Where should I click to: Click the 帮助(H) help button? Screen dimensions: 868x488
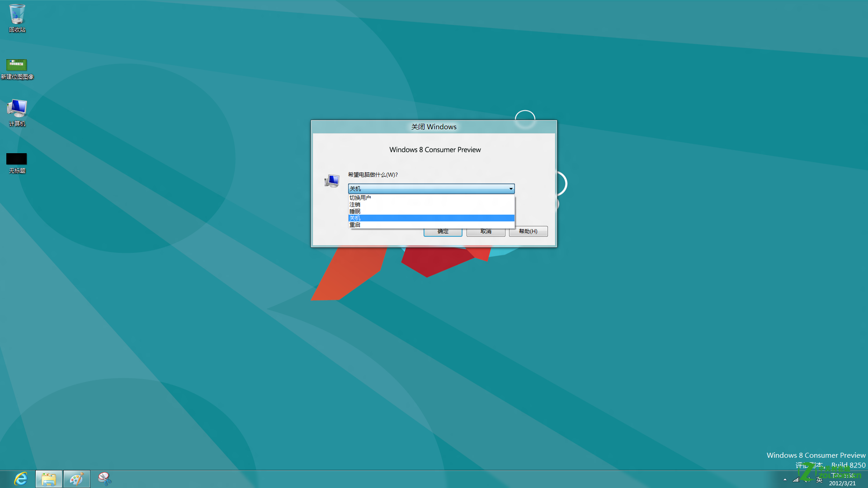coord(528,231)
